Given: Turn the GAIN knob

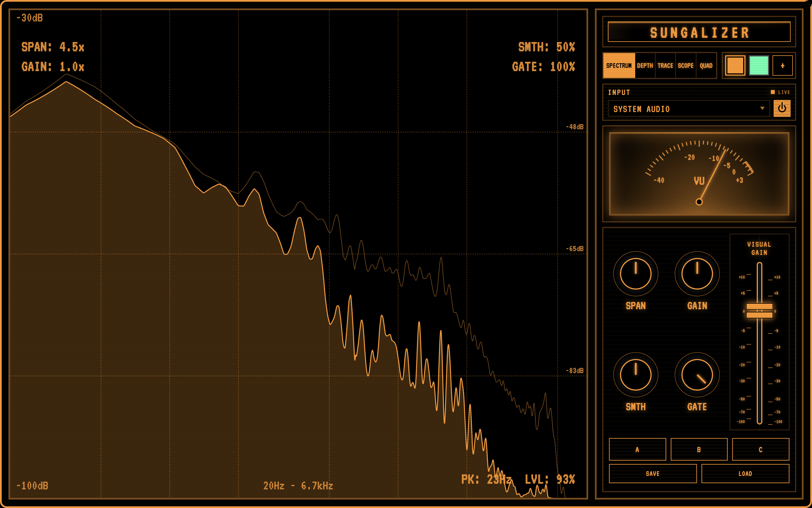Looking at the screenshot, I should click(x=697, y=273).
